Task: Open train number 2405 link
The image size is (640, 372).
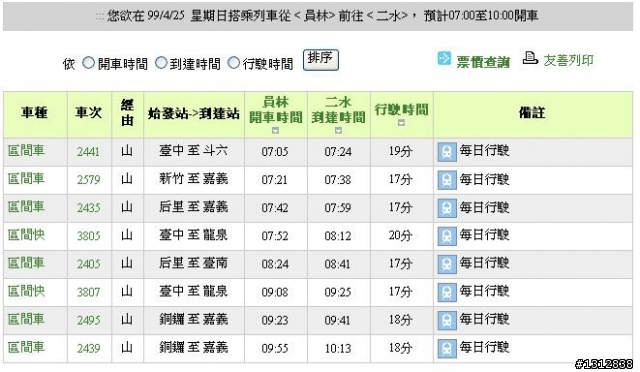Action: coord(89,264)
